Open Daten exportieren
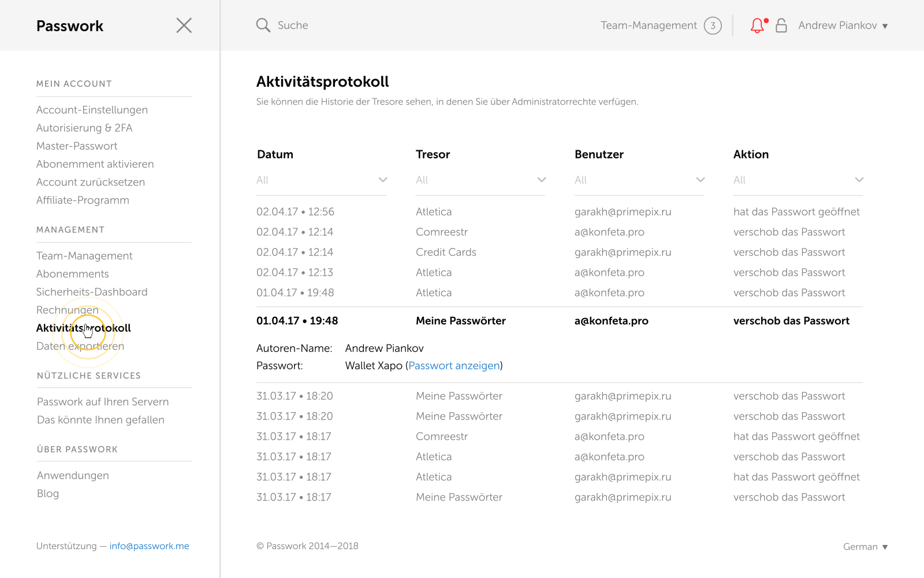 [x=80, y=346]
